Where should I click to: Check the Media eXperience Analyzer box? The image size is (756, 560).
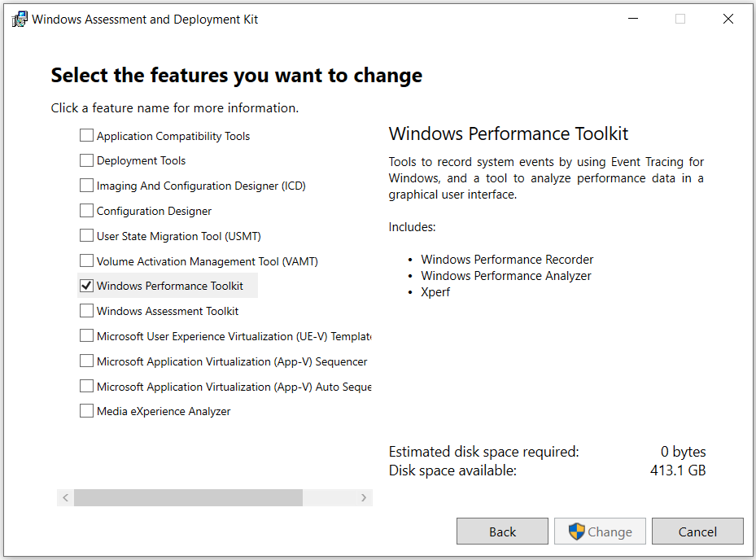(86, 411)
